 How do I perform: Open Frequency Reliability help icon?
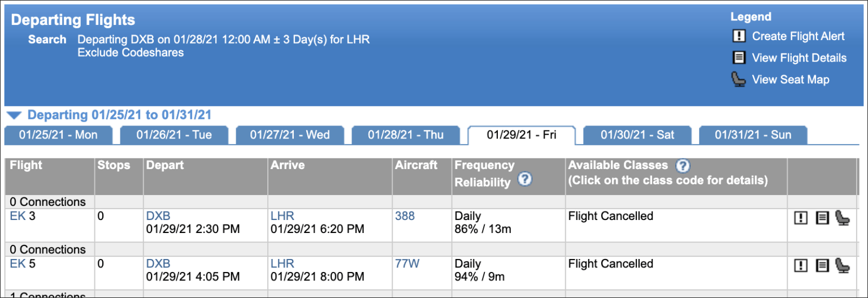pyautogui.click(x=525, y=180)
